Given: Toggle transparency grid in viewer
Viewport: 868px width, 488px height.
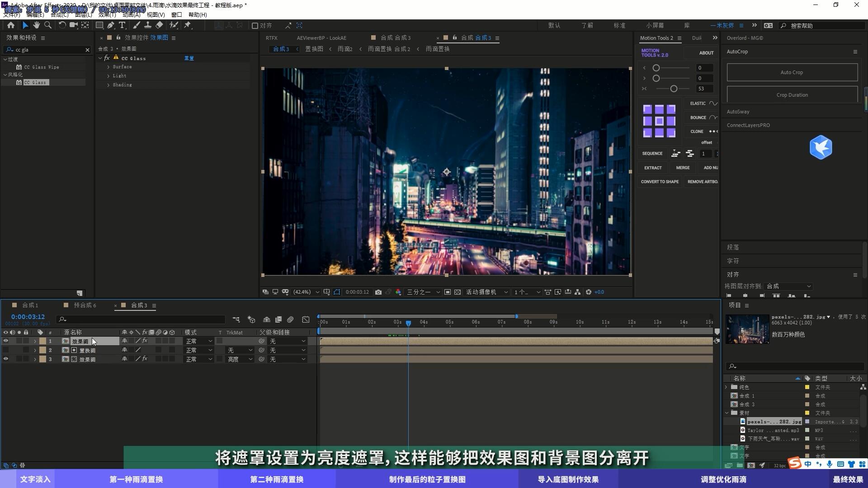Looking at the screenshot, I should [x=458, y=292].
